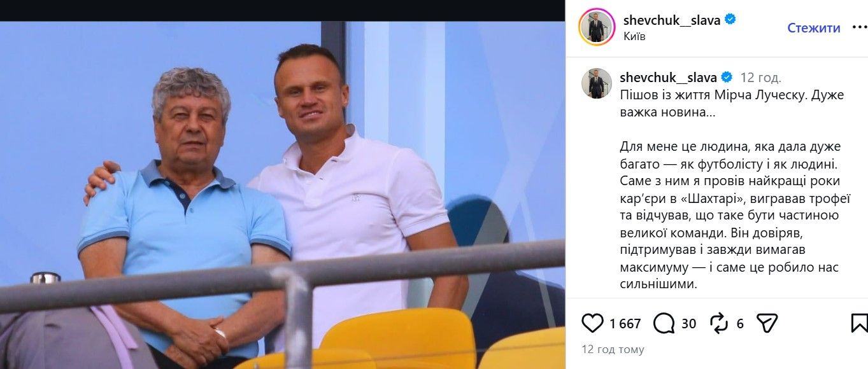View who liked via the 1 667 count
This screenshot has height=369, width=868.
point(625,324)
